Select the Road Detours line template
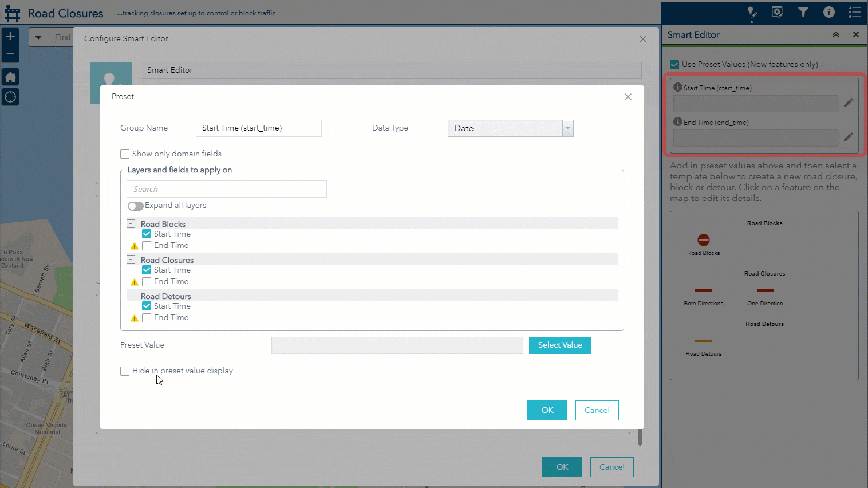The width and height of the screenshot is (868, 488). pos(704,341)
